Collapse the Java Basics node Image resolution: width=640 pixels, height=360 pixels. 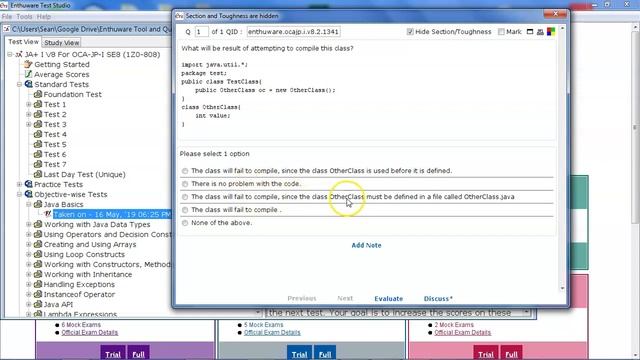pos(29,204)
